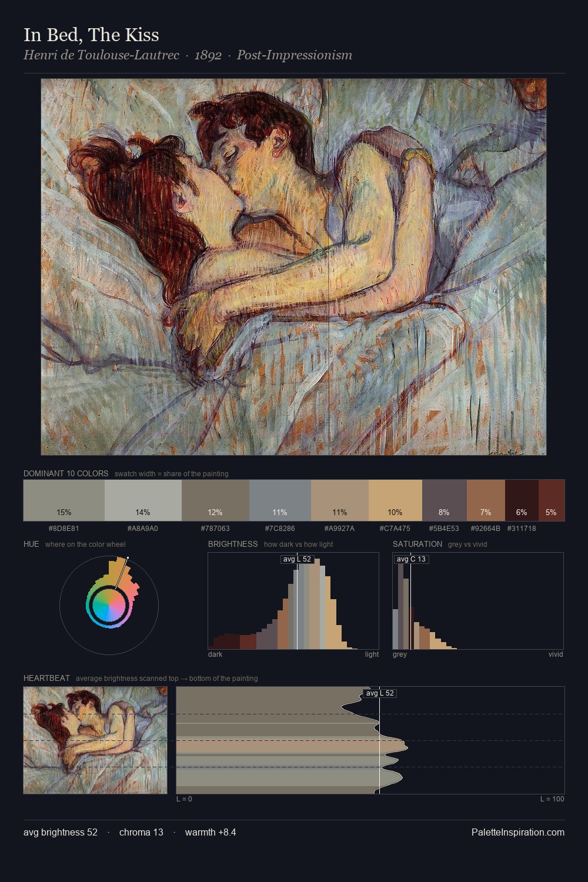The width and height of the screenshot is (588, 882).
Task: Click the brightness histogram chart
Action: pyautogui.click(x=293, y=601)
